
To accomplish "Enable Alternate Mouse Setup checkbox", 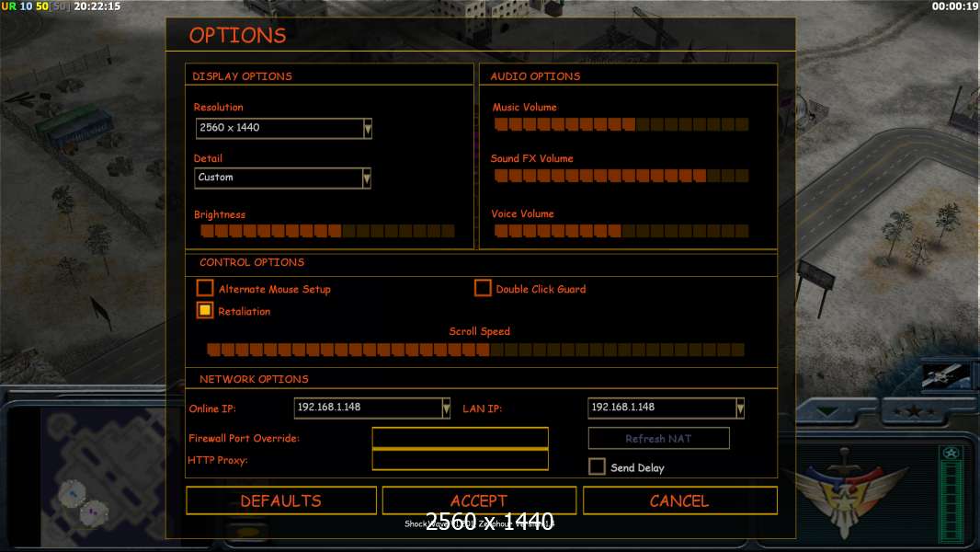I will coord(205,288).
